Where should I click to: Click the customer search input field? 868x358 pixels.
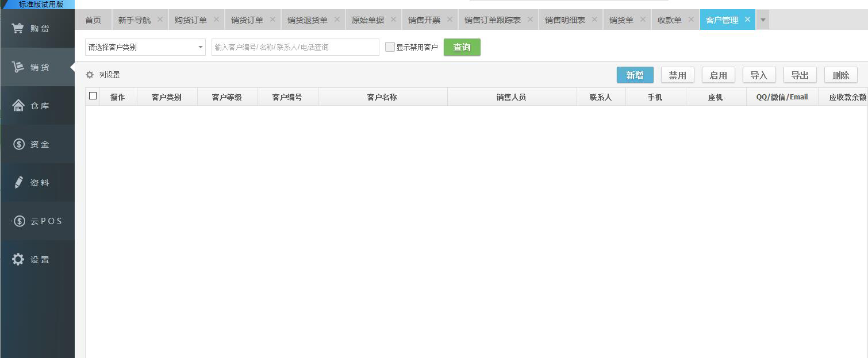pos(295,47)
